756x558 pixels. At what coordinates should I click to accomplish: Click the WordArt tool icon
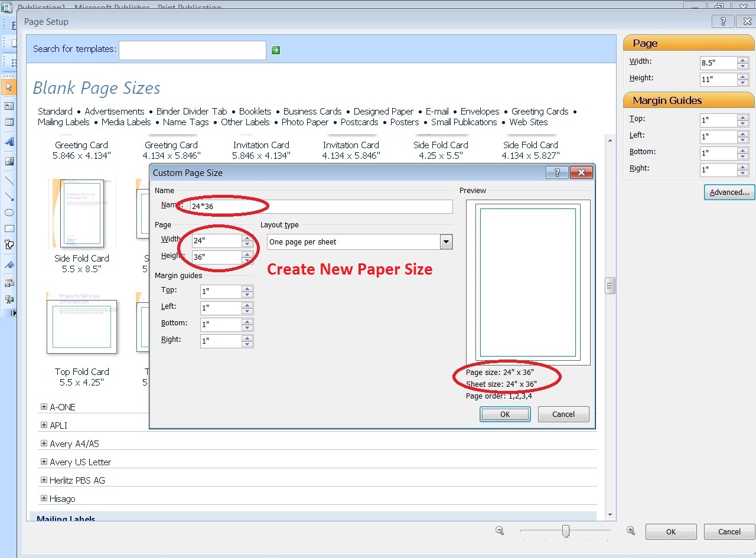pos(9,142)
